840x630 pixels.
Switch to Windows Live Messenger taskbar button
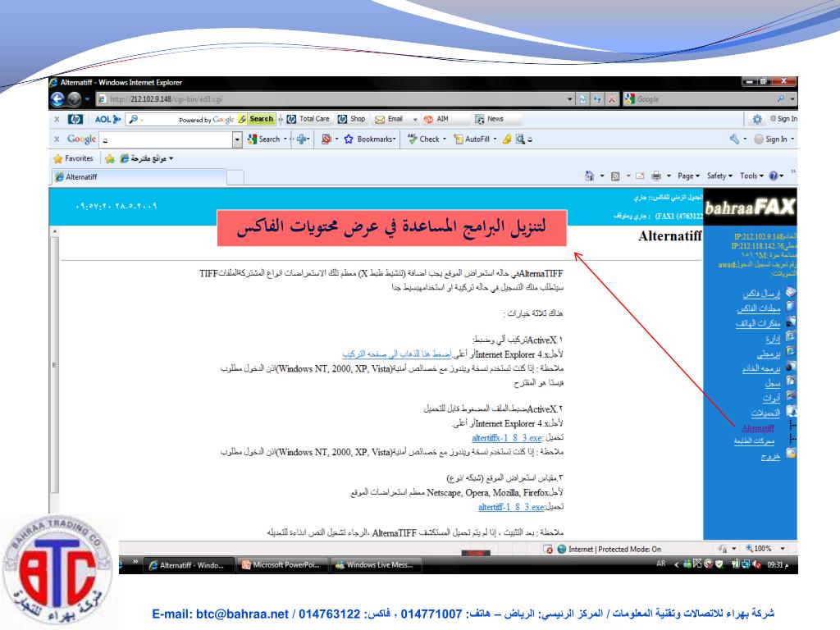click(373, 565)
